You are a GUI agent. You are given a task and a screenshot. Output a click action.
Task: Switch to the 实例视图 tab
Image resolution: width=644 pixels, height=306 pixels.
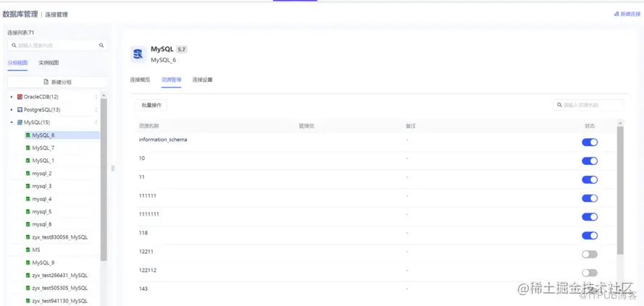coord(49,63)
